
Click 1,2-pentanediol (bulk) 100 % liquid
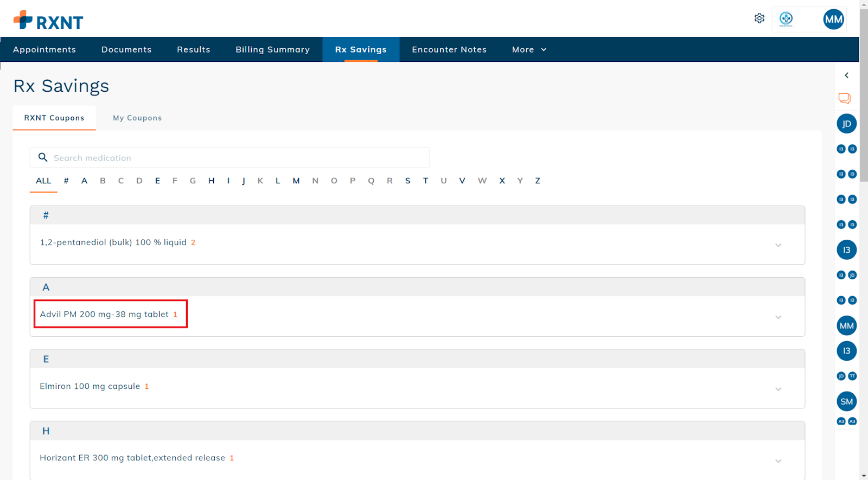113,242
